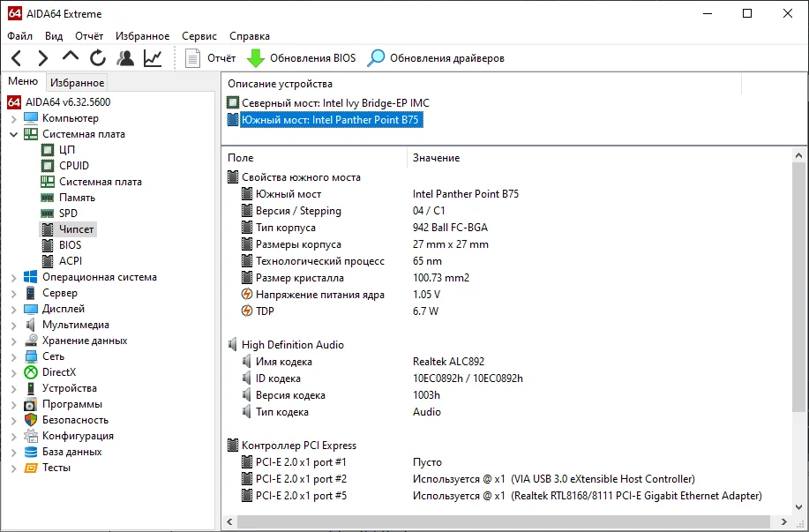
Task: Click the Безопасность shield icon
Action: (31, 420)
